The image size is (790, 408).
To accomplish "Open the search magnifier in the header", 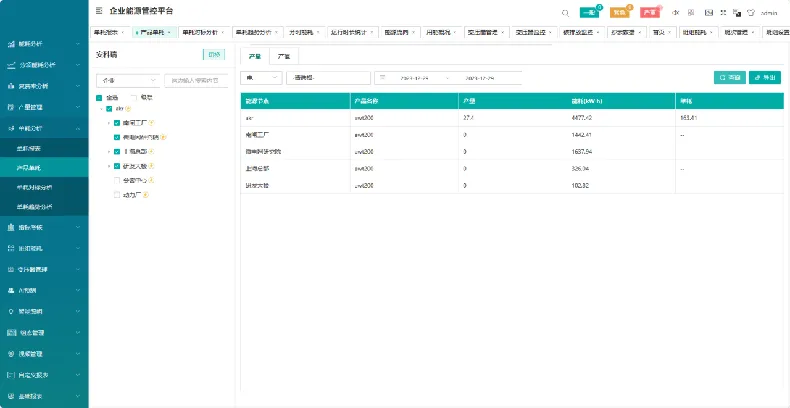I will coord(566,13).
